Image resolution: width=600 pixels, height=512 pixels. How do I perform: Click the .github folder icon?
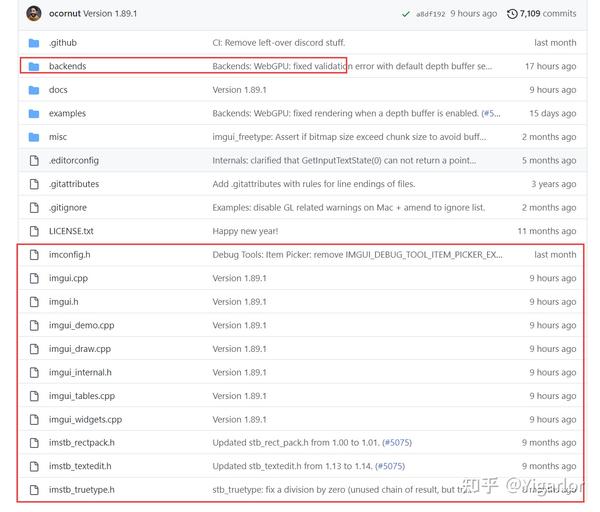point(33,43)
